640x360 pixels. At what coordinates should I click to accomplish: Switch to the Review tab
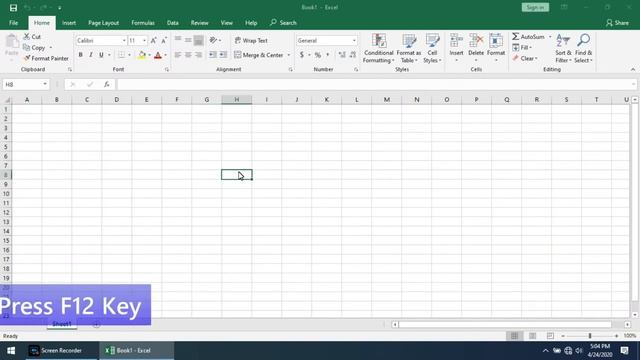tap(200, 23)
